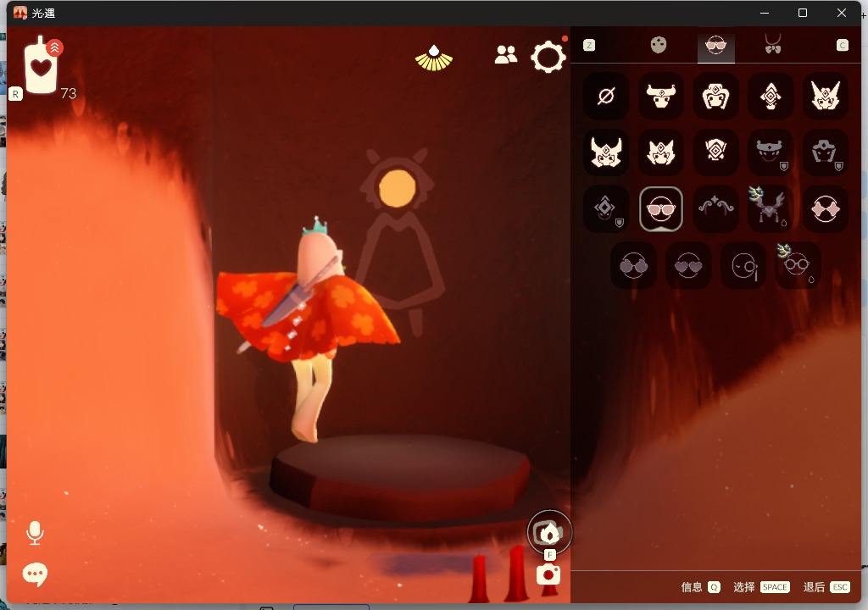Pick the cat-eared mask with diamond
Image resolution: width=868 pixels, height=610 pixels.
pyautogui.click(x=660, y=152)
